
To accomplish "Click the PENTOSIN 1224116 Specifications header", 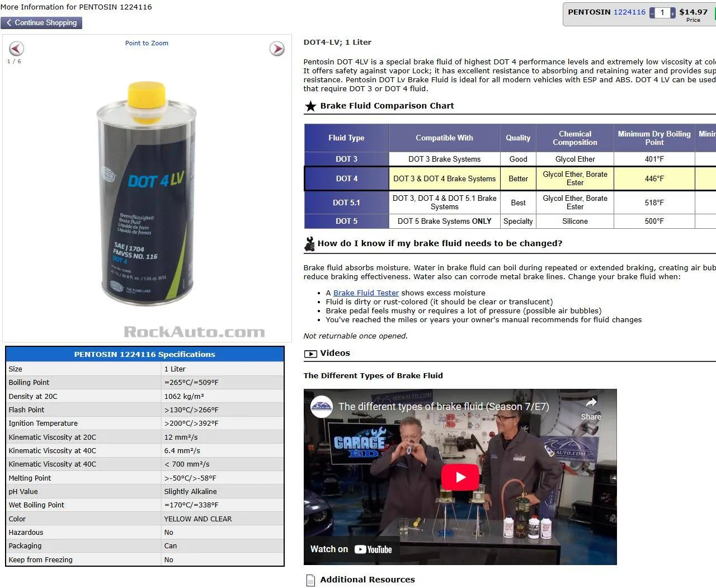I will [x=145, y=354].
